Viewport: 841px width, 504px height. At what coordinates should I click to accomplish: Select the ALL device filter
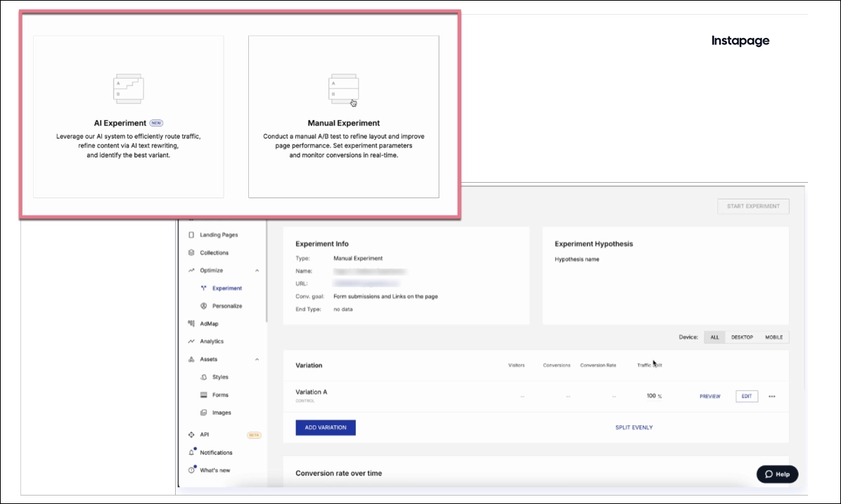[x=714, y=337]
